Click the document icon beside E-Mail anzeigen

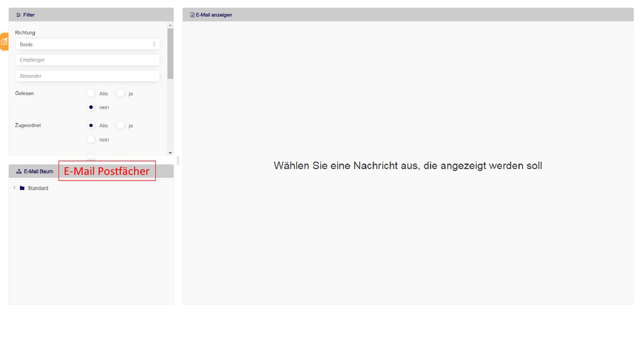coord(192,14)
